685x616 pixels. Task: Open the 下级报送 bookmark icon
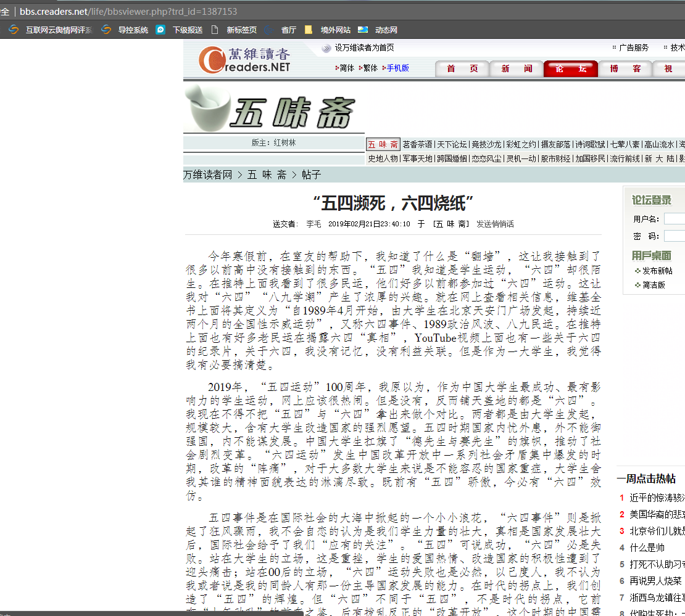coord(161,30)
